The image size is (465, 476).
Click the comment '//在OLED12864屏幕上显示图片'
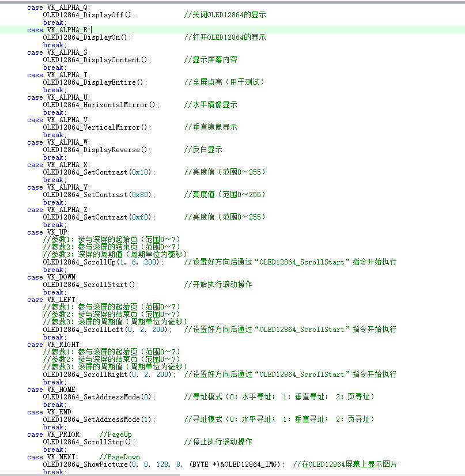(x=345, y=464)
